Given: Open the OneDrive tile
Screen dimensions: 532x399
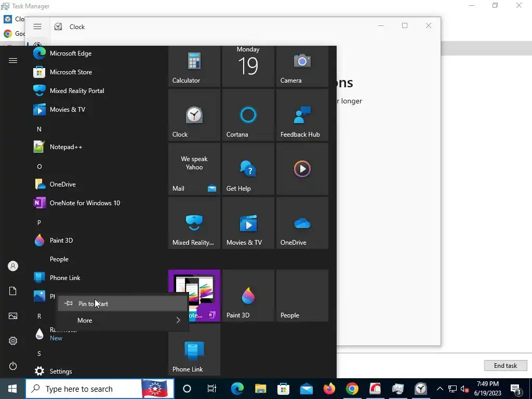Looking at the screenshot, I should 302,223.
